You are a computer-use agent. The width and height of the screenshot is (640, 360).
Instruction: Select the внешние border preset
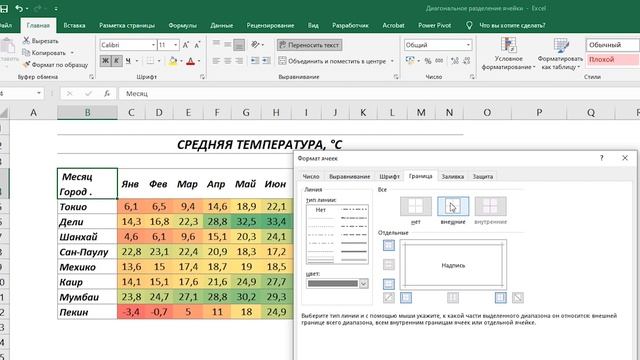tap(453, 207)
